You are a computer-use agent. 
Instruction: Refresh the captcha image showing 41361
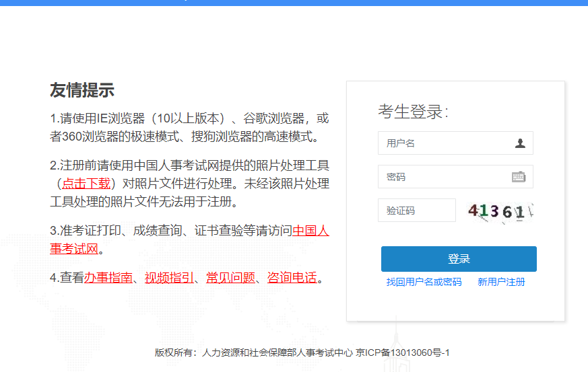500,211
